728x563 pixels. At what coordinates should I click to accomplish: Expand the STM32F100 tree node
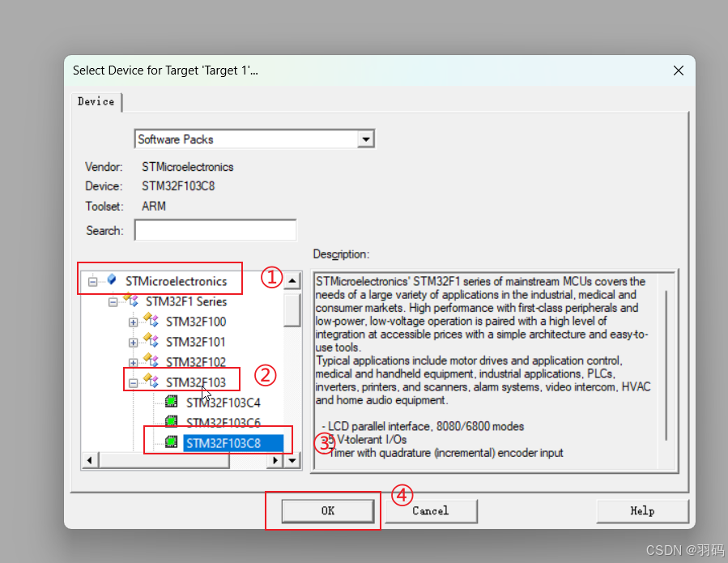[134, 322]
